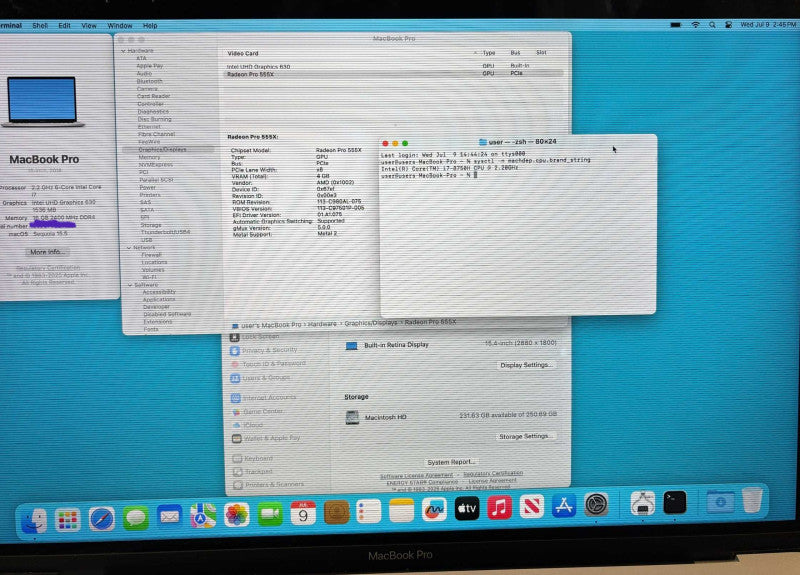Collapse the Software section in sidebar
The image size is (800, 575).
[130, 285]
